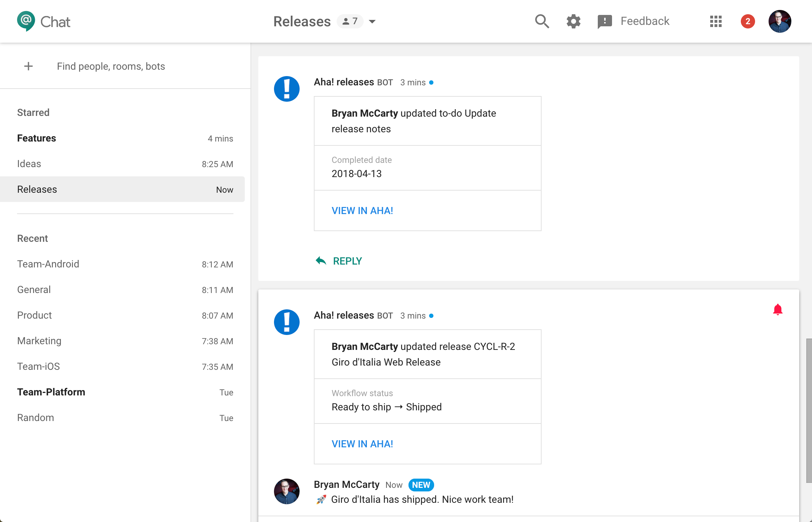
Task: Open search from the top bar
Action: [542, 21]
